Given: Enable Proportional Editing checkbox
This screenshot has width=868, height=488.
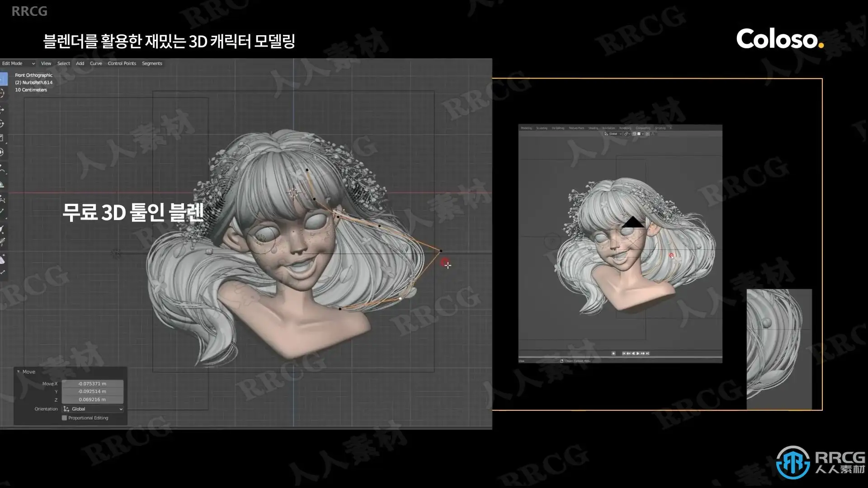Looking at the screenshot, I should (x=64, y=418).
